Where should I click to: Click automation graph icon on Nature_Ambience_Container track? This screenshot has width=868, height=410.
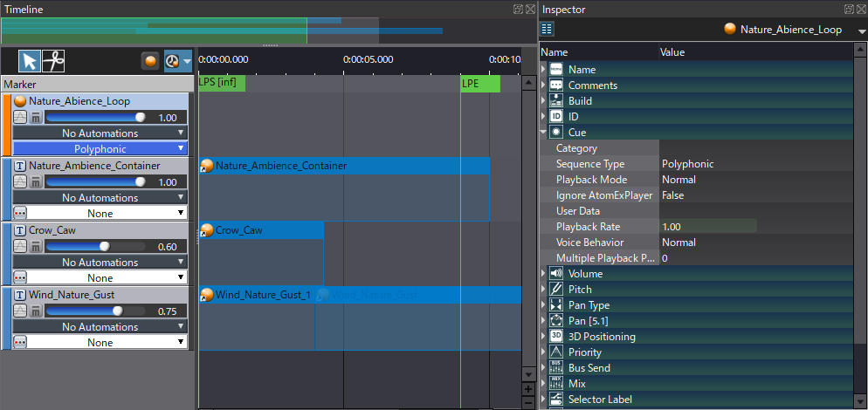20,182
